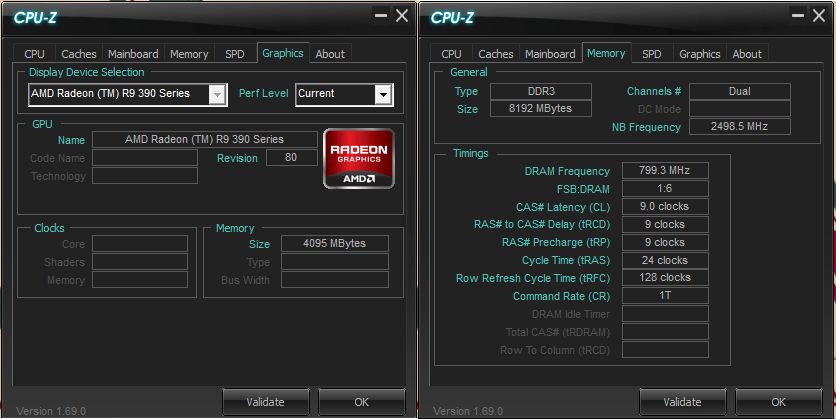Open About tab in Graphics window
This screenshot has width=836, height=419.
pyautogui.click(x=330, y=54)
